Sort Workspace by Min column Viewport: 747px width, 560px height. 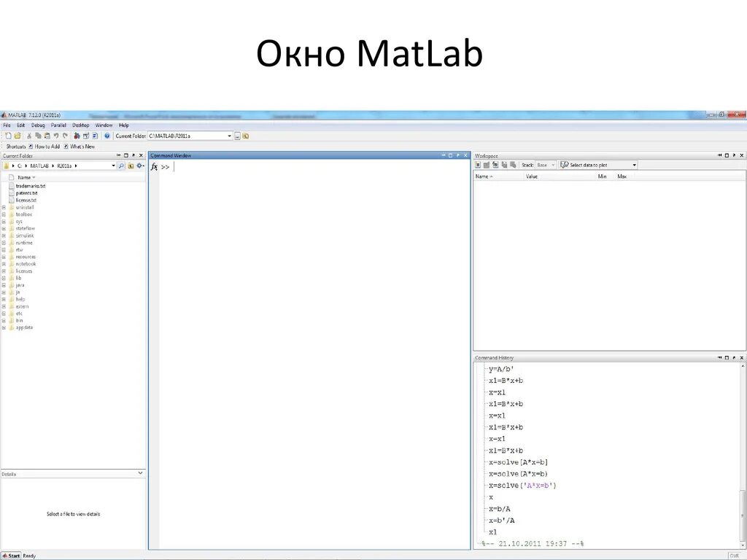(602, 176)
